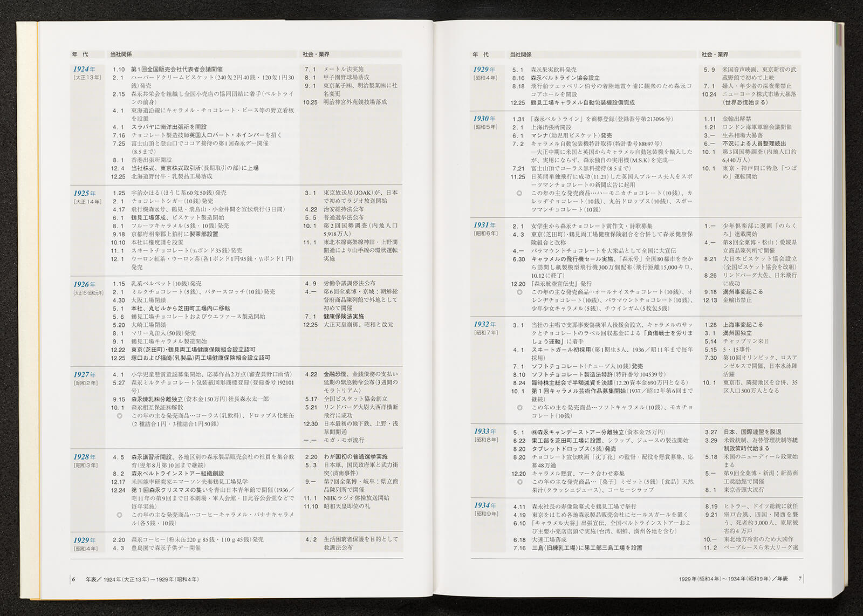
Task: Click the "[昭和2年]" era label
Action: (x=86, y=383)
